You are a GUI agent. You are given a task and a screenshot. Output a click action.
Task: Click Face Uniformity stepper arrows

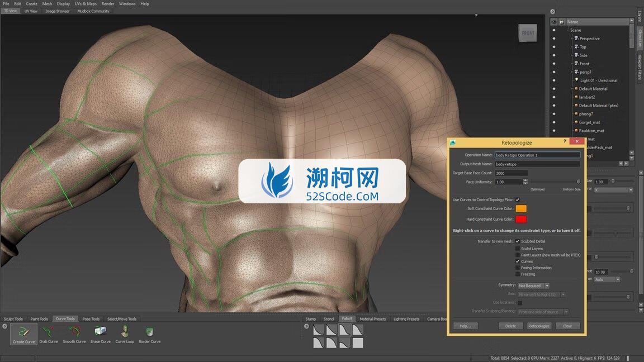pyautogui.click(x=525, y=182)
